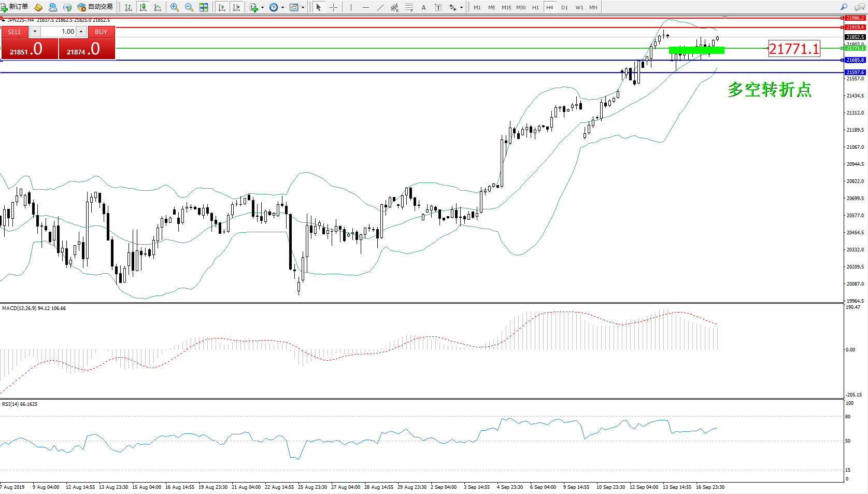868x494 pixels.
Task: Click the red SELL button
Action: [15, 32]
